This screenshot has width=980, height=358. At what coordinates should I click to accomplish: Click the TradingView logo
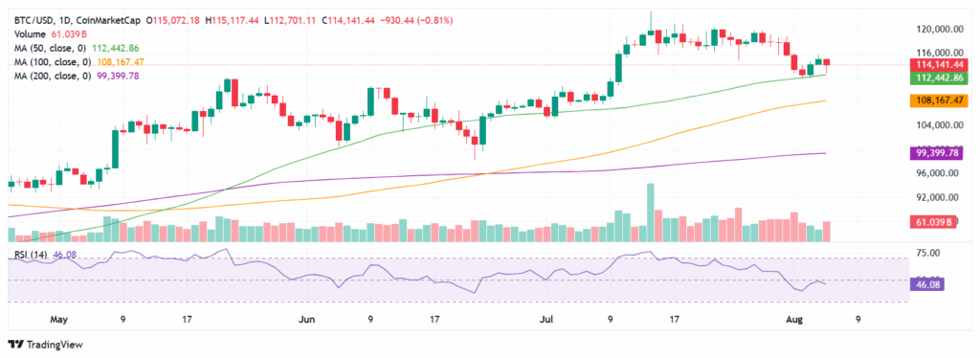[x=45, y=345]
